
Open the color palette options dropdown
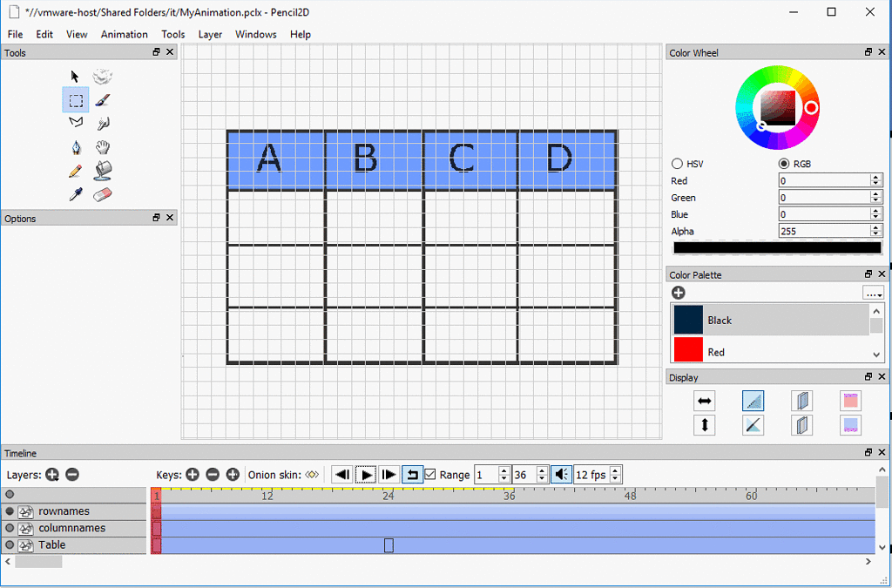pos(873,294)
